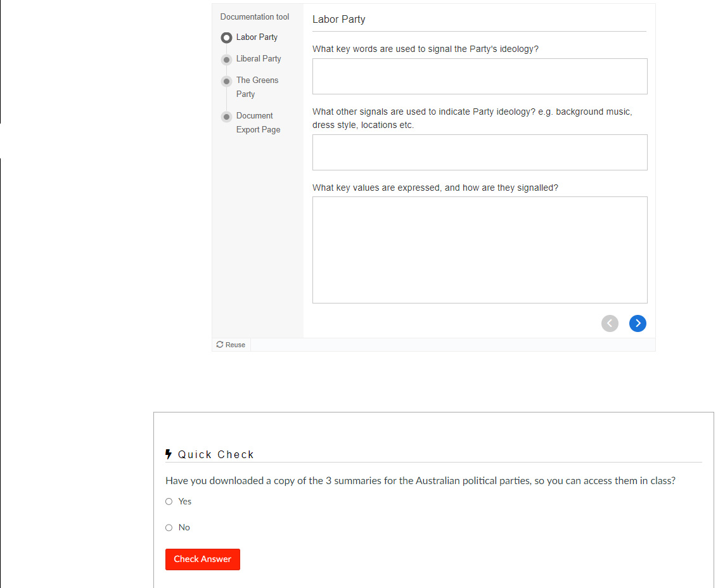
Task: Click 'What other signals are used' question
Action: tap(472, 118)
